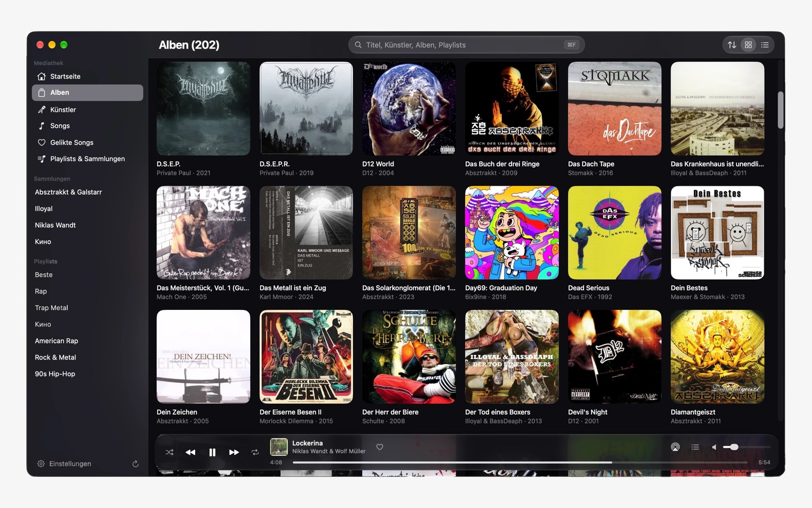The width and height of the screenshot is (812, 508).
Task: Switch to list view
Action: point(765,45)
